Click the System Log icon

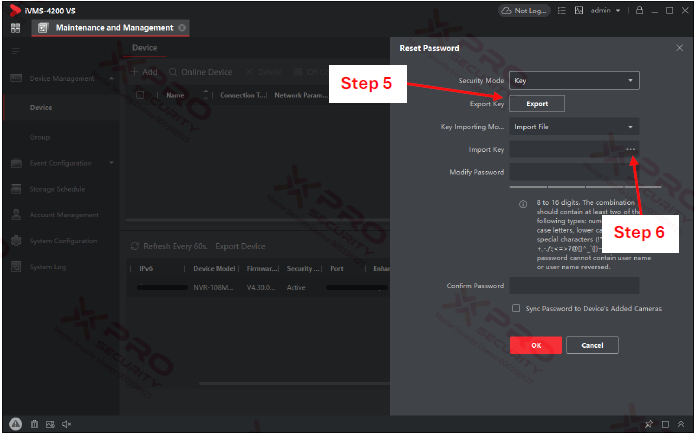16,267
